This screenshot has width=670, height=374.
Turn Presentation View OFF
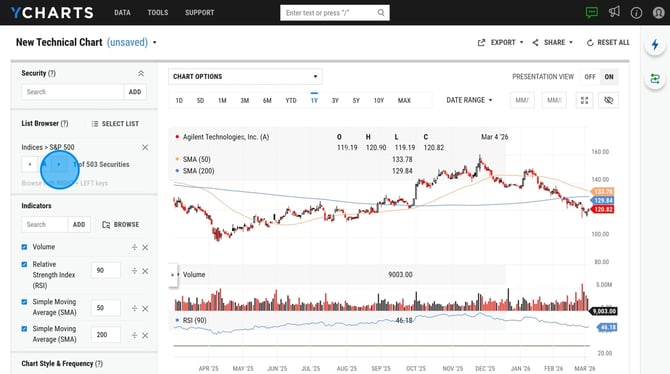point(590,77)
